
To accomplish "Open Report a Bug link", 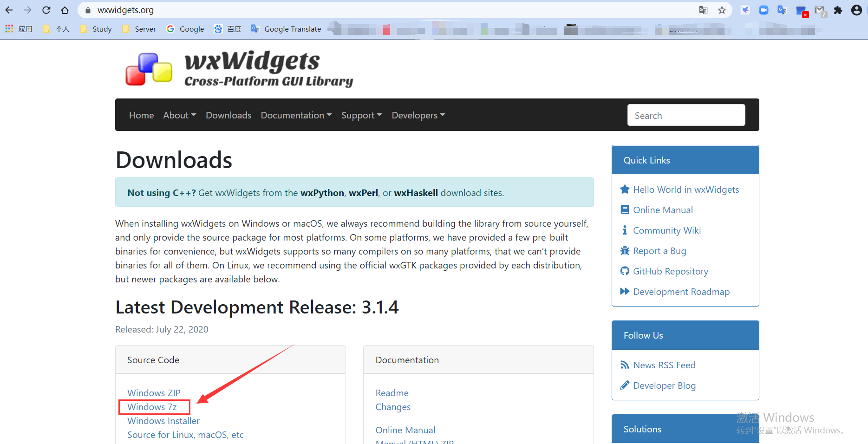I will click(x=659, y=251).
